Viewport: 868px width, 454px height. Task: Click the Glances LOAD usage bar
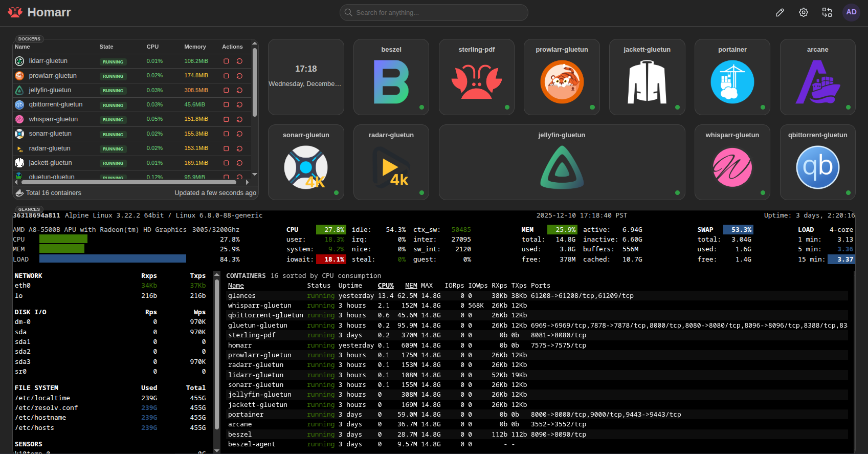pyautogui.click(x=113, y=259)
